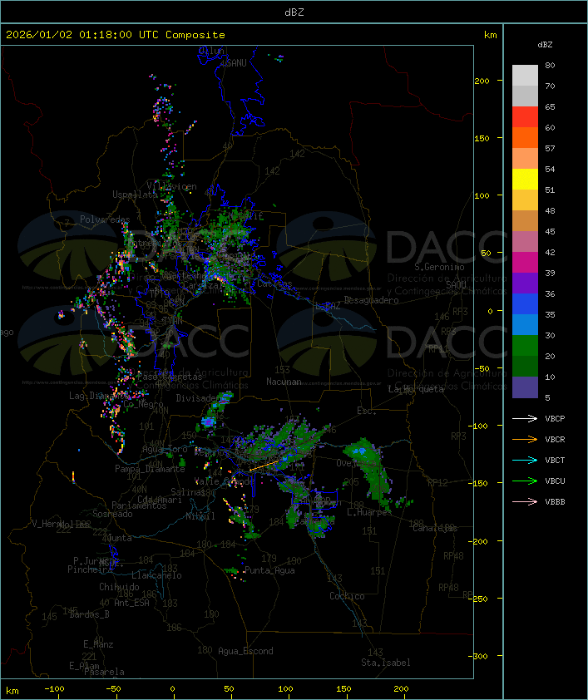Click the 'dBZ' heading above the color scale

click(545, 45)
